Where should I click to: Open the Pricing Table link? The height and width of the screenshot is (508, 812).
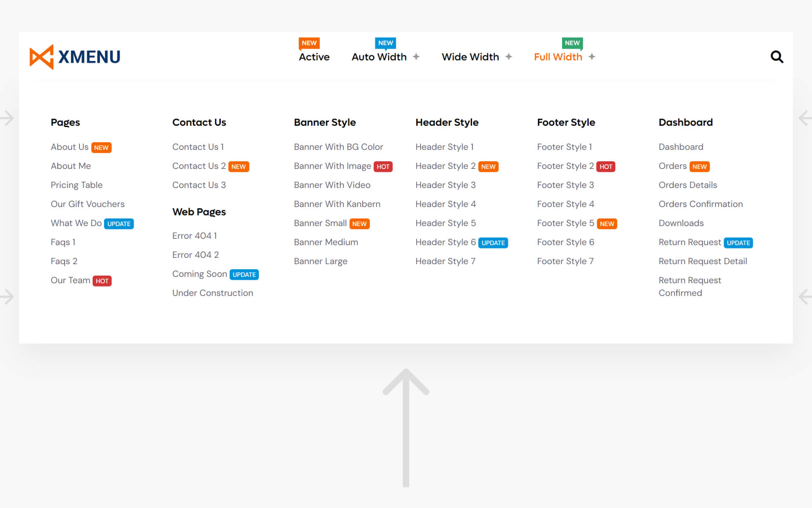pyautogui.click(x=77, y=185)
